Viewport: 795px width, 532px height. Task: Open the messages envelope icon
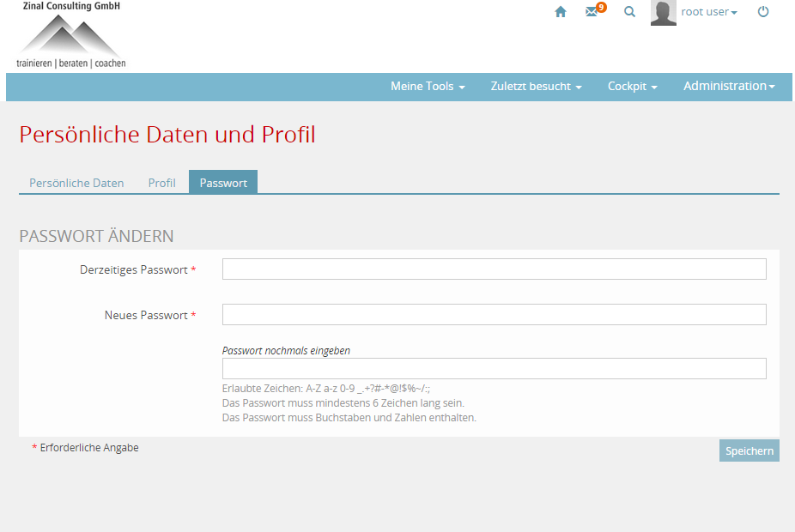[x=592, y=12]
